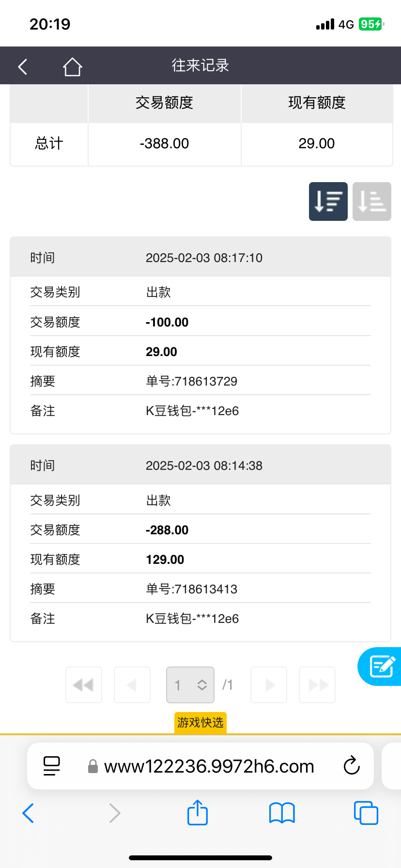The width and height of the screenshot is (401, 868).
Task: Open the Safari share sheet
Action: point(198,813)
